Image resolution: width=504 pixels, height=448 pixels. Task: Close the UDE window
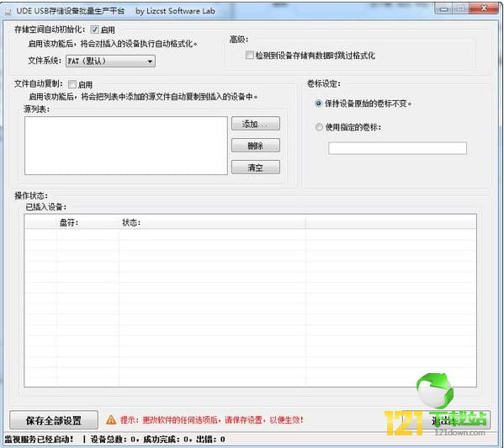coord(484,8)
